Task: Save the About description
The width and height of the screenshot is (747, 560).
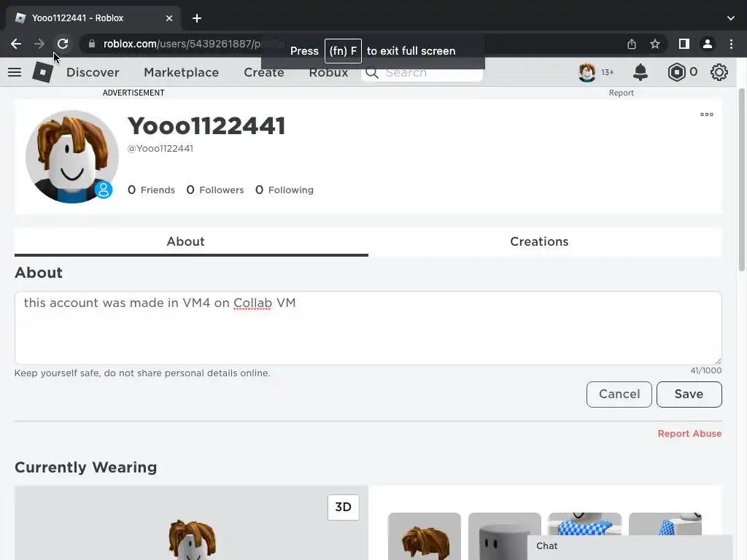Action: 689,394
